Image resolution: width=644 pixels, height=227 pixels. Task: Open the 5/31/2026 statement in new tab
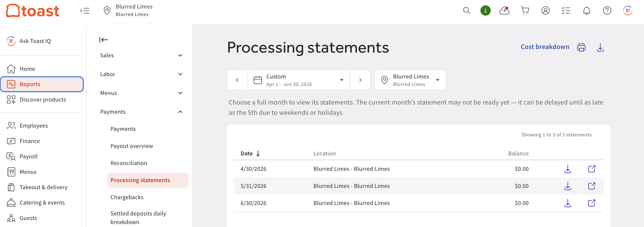point(591,186)
